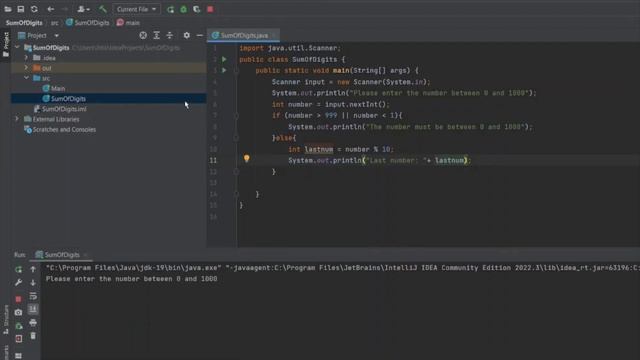
Task: Click the main method breadcrumb
Action: [128, 23]
